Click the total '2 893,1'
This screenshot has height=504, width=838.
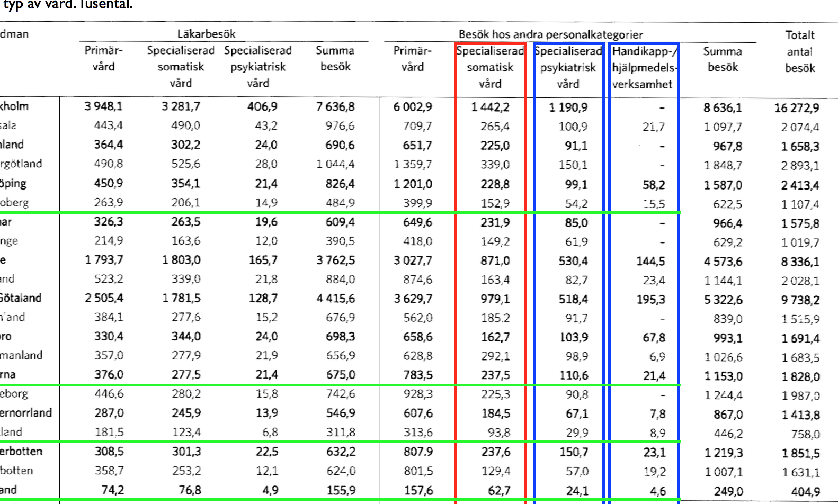click(x=800, y=166)
